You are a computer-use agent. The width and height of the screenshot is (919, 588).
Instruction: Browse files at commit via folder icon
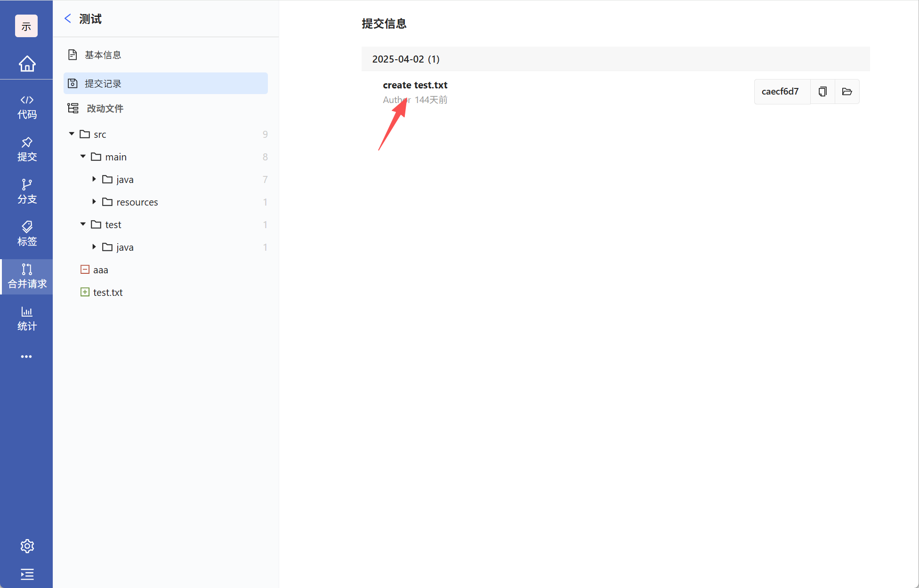847,91
